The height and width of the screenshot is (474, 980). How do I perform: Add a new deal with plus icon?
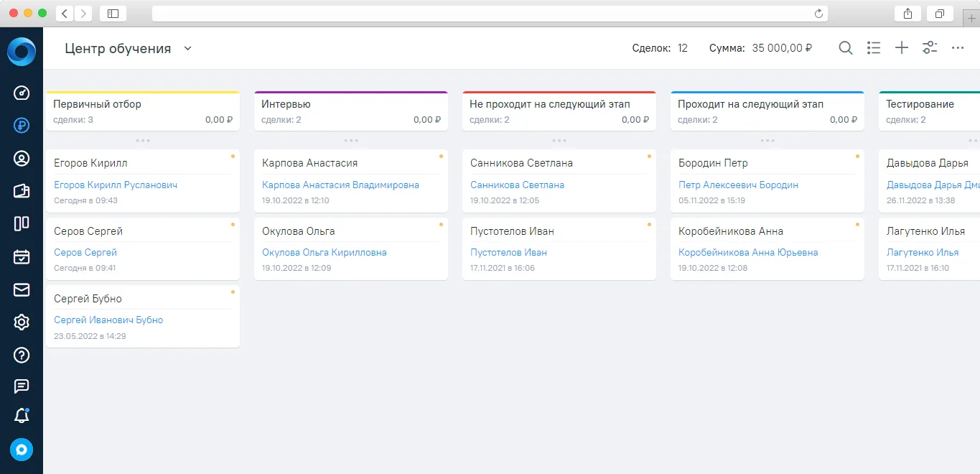tap(902, 48)
